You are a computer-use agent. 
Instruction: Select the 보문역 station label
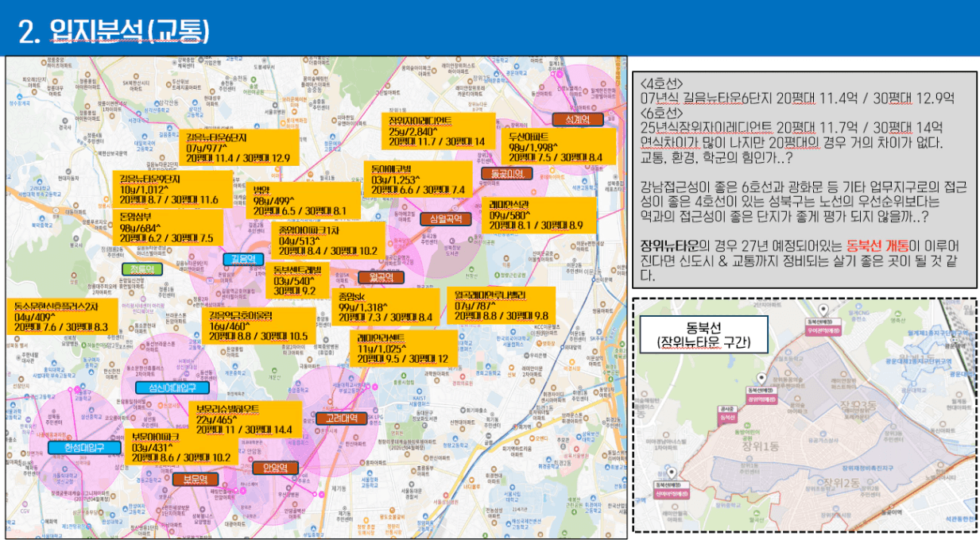196,479
